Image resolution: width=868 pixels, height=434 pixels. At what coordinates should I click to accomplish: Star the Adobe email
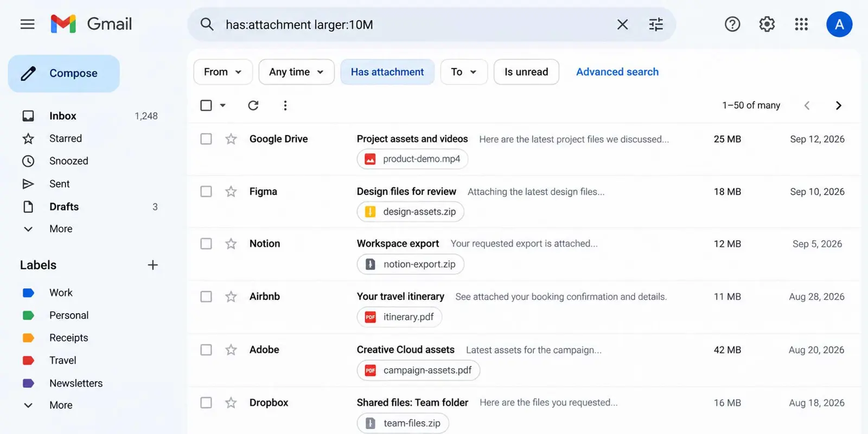coord(231,350)
